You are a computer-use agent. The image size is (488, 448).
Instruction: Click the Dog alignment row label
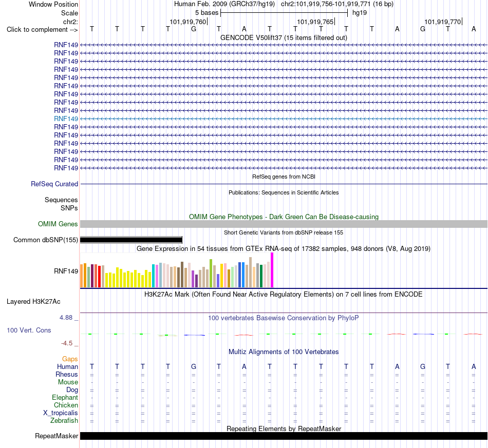click(x=72, y=390)
